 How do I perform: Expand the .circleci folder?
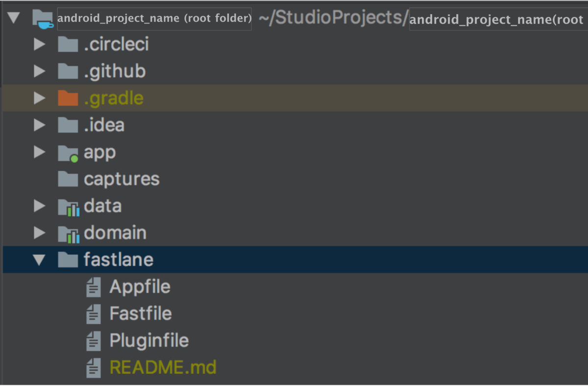(x=39, y=44)
